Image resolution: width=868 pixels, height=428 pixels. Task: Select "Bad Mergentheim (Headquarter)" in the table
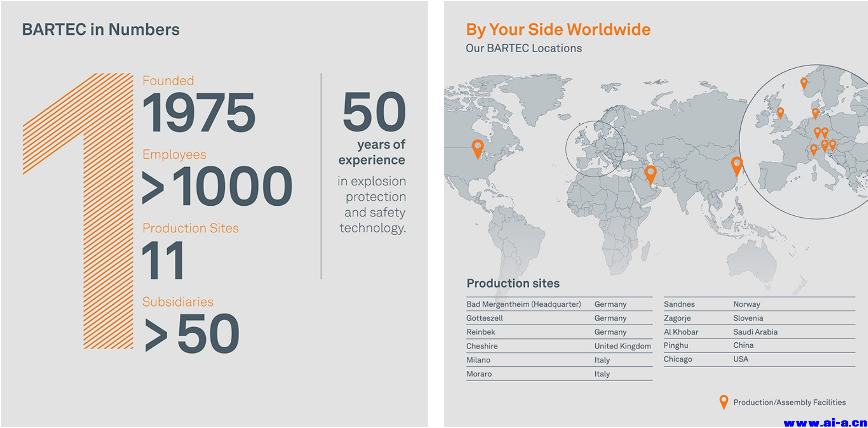[523, 304]
